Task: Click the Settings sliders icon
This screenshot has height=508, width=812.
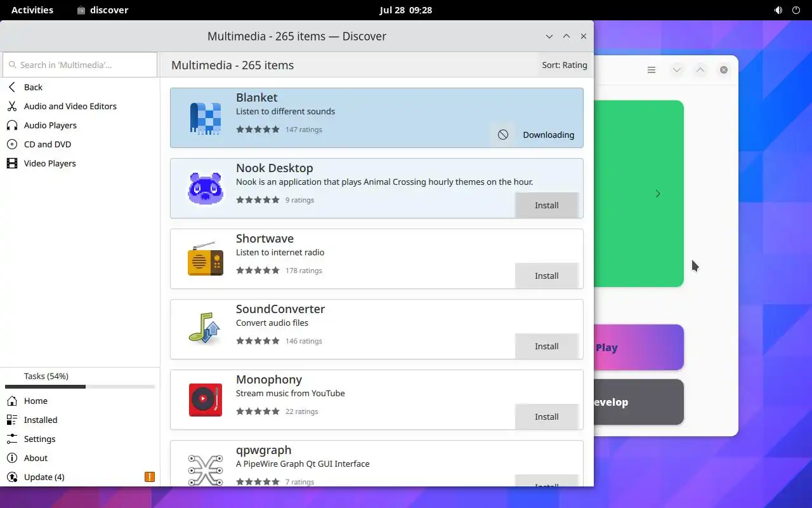Action: (x=12, y=439)
